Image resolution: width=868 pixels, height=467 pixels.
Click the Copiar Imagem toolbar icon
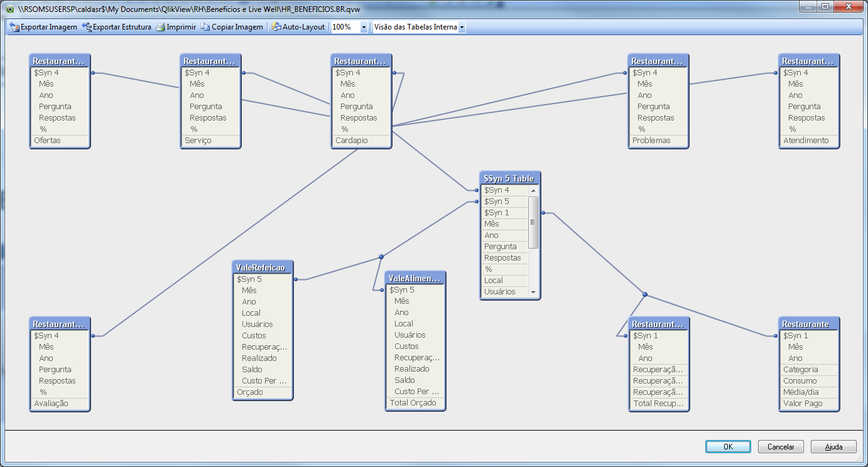point(205,27)
